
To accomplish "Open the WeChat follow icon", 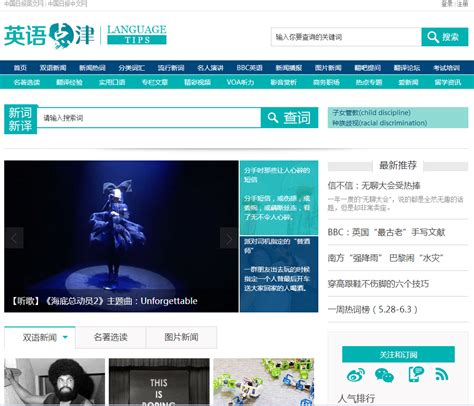I will click(x=384, y=375).
